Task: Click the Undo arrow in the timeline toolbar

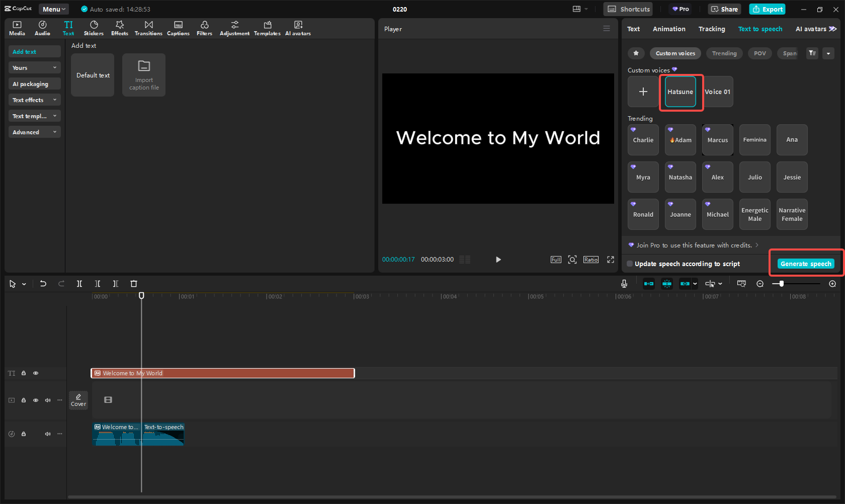Action: 43,284
